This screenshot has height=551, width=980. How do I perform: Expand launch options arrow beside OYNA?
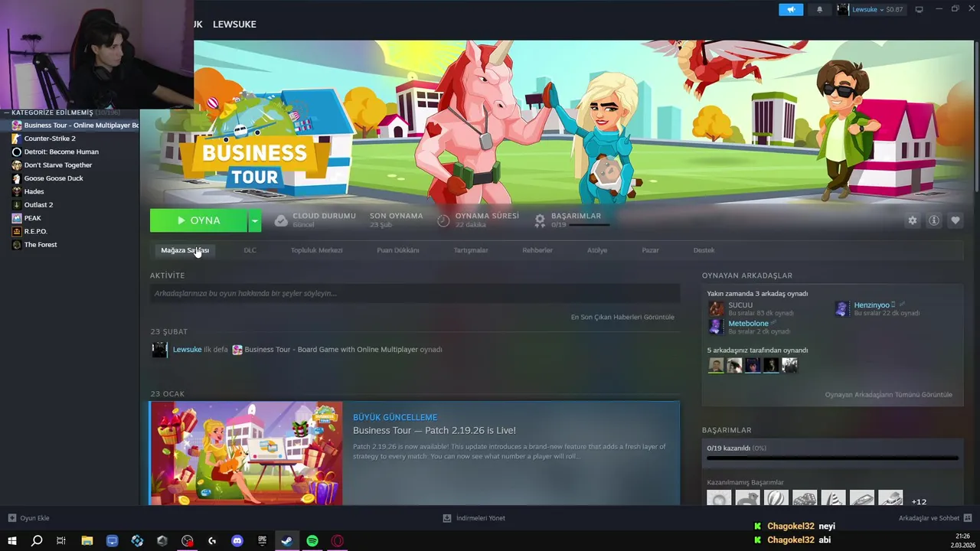[x=255, y=220]
